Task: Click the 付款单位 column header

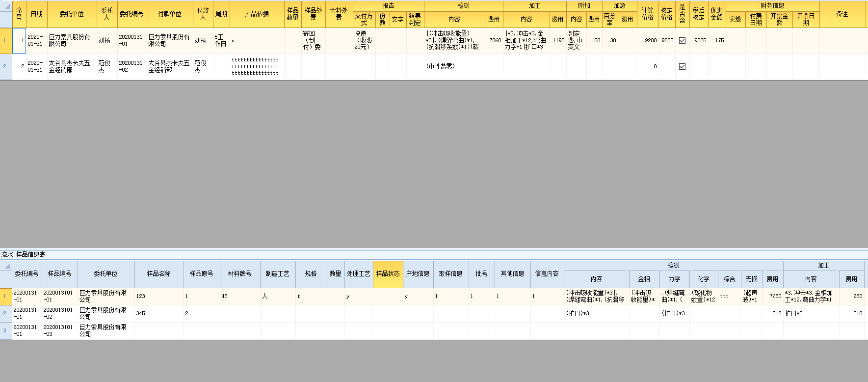Action: click(x=170, y=14)
